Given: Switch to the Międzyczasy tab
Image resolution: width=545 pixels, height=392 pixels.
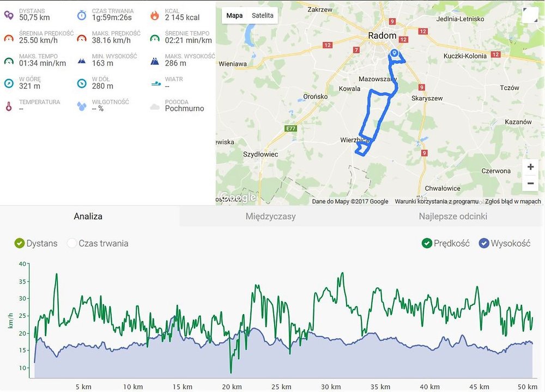Looking at the screenshot, I should 270,216.
